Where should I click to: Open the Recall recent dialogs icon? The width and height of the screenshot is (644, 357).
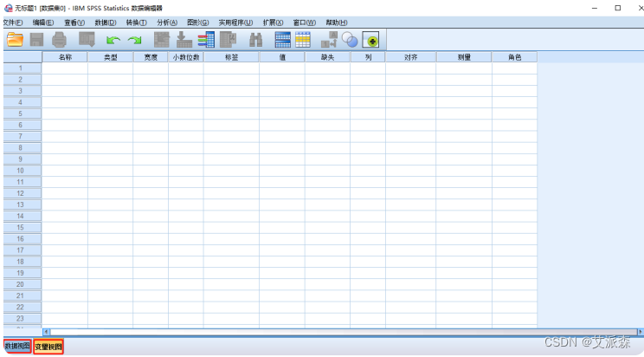point(87,40)
